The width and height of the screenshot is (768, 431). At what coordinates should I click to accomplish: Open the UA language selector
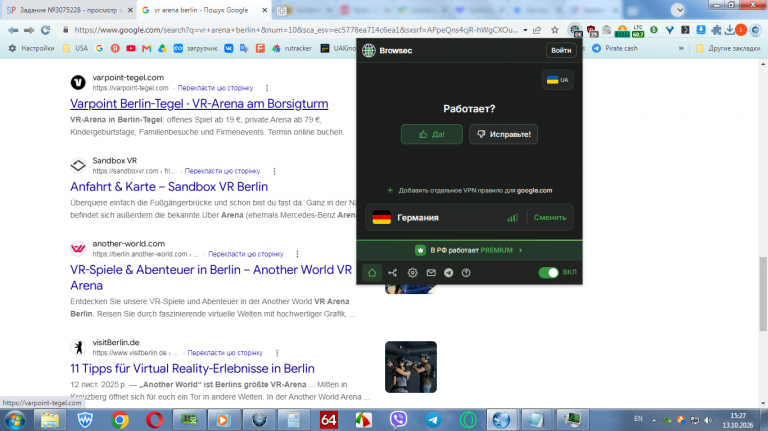557,80
